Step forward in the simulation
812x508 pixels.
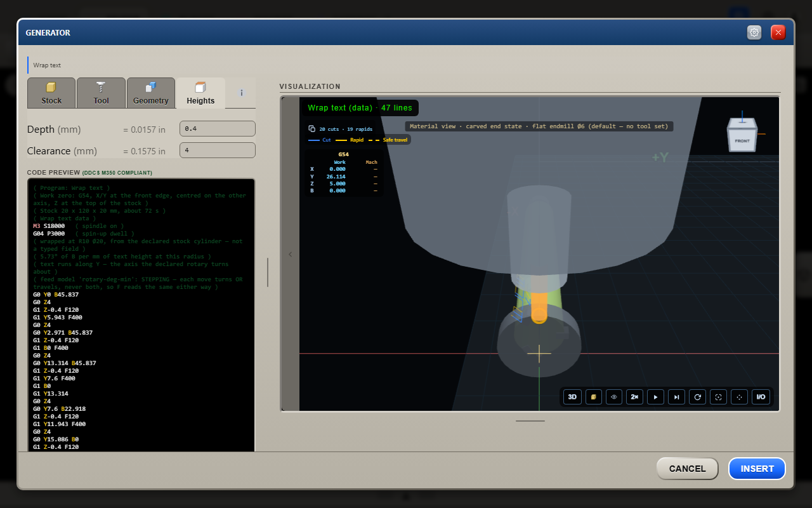pos(677,397)
